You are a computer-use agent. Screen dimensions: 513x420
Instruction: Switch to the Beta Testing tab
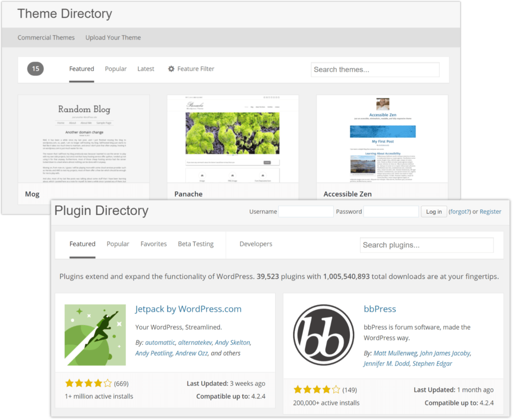click(x=195, y=243)
